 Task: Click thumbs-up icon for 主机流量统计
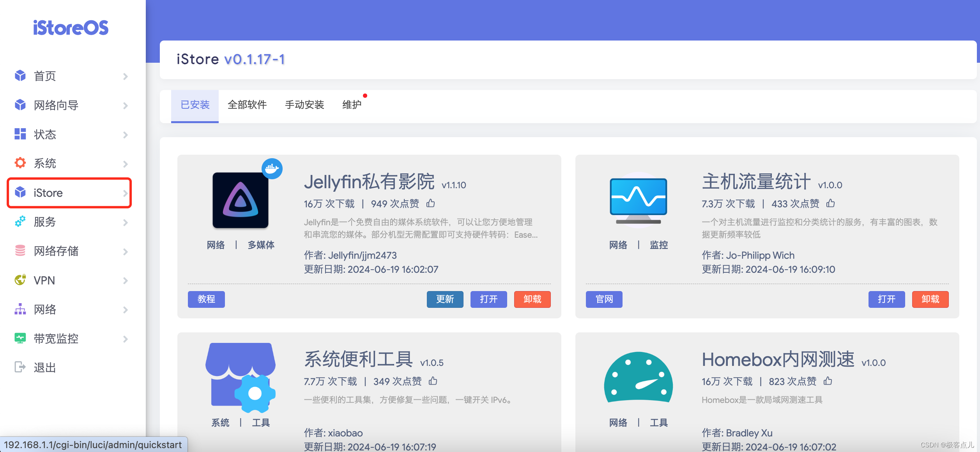pyautogui.click(x=831, y=203)
